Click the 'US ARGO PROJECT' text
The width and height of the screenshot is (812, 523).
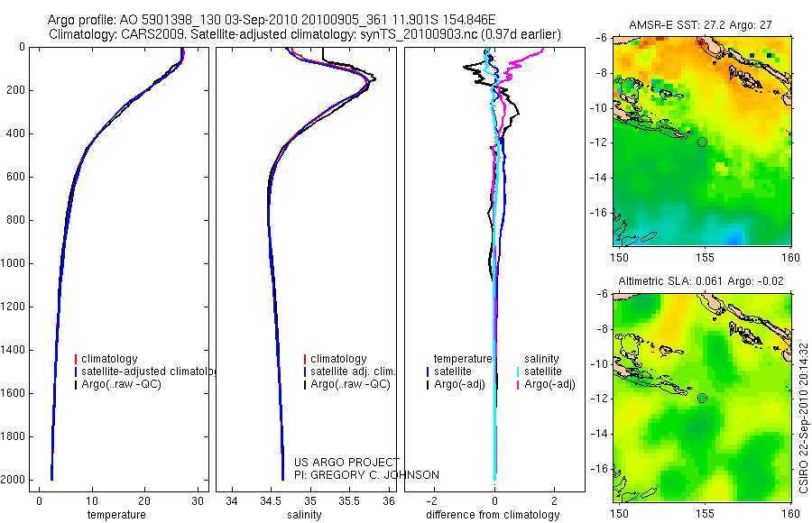[347, 462]
